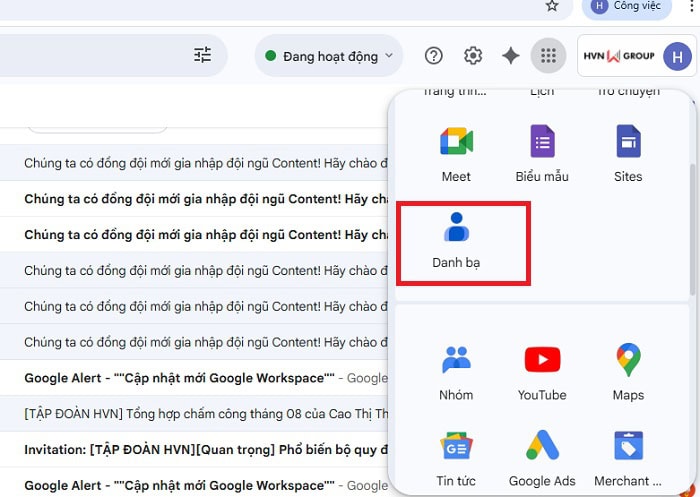
Task: Open the Gemini sparkle assistant
Action: click(510, 56)
